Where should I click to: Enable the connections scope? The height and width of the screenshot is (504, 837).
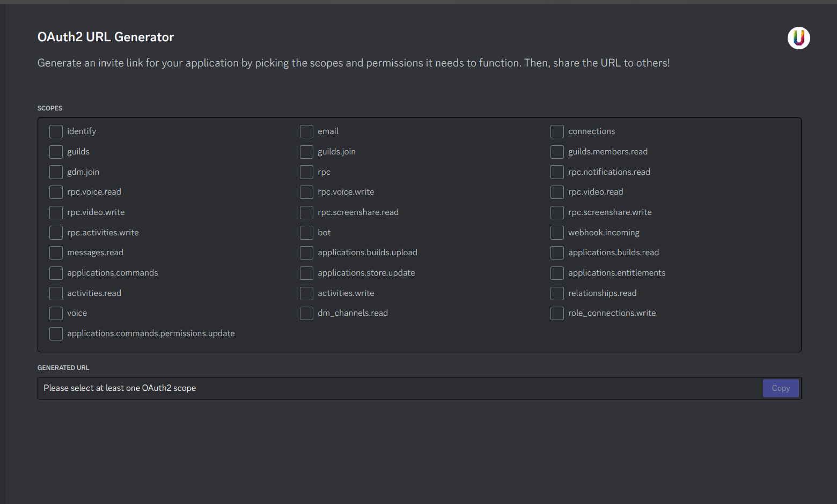coord(557,131)
